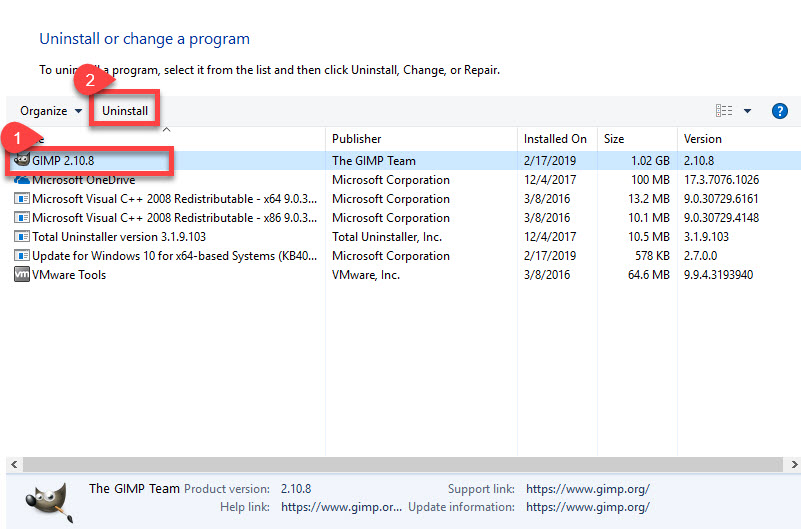
Task: Click the blue help question mark icon
Action: (x=780, y=111)
